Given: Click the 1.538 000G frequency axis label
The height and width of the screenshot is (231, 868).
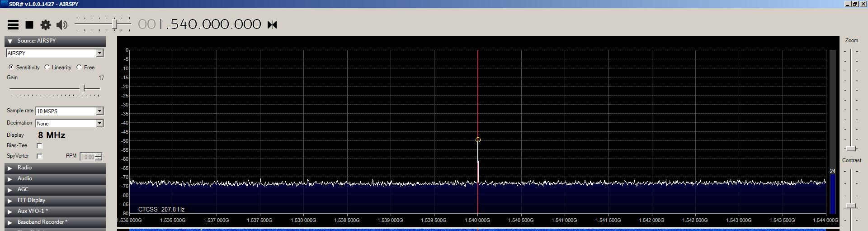Looking at the screenshot, I should (303, 220).
